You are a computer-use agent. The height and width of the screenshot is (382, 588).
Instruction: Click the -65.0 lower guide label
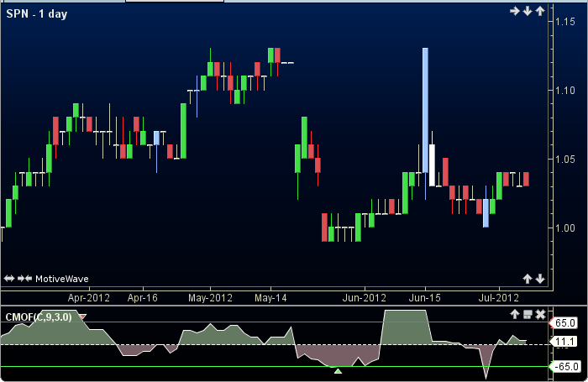[565, 366]
